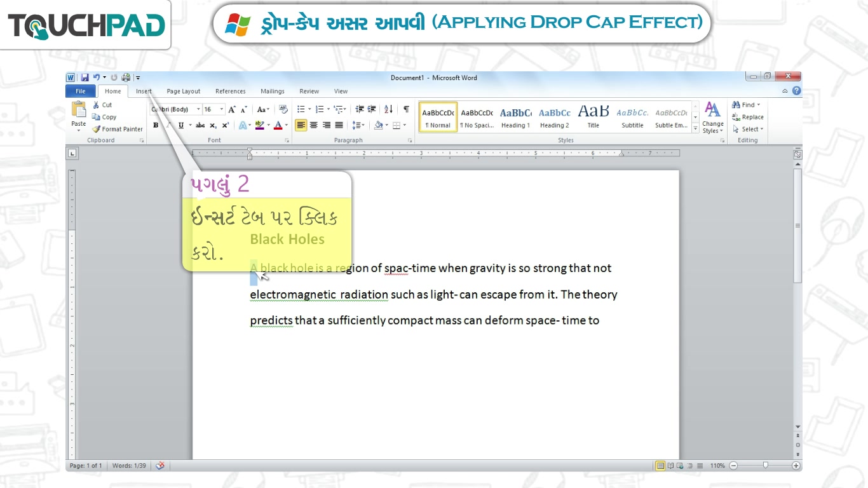
Task: Clear formatting from selection
Action: [283, 109]
